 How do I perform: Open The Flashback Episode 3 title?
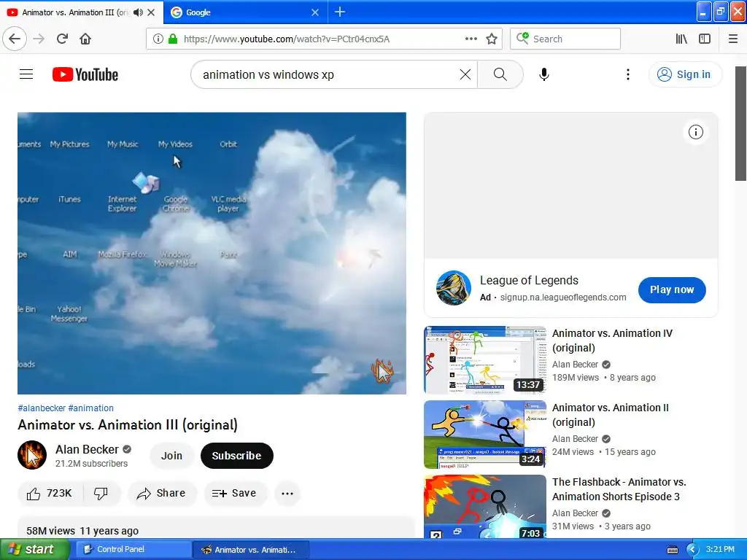point(619,489)
